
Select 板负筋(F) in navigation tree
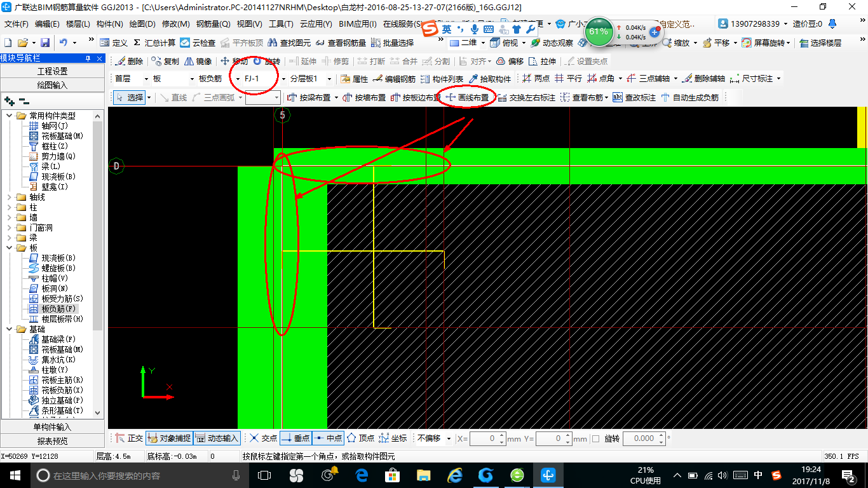pyautogui.click(x=52, y=309)
